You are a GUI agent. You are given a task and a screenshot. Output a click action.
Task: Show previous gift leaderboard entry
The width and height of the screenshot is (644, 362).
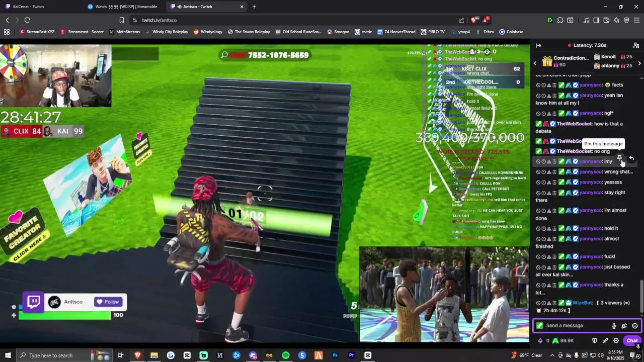point(535,63)
